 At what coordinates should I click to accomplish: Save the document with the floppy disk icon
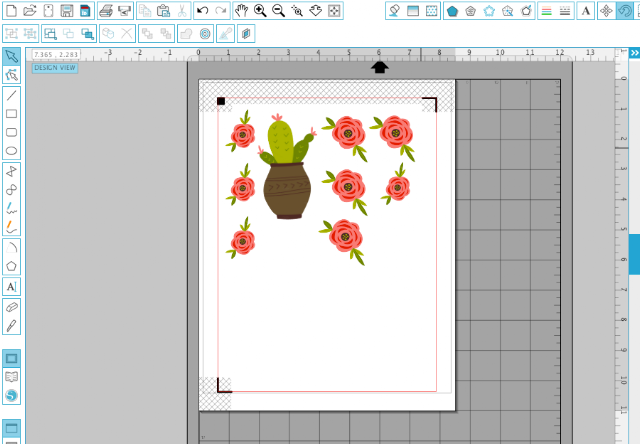(67, 11)
